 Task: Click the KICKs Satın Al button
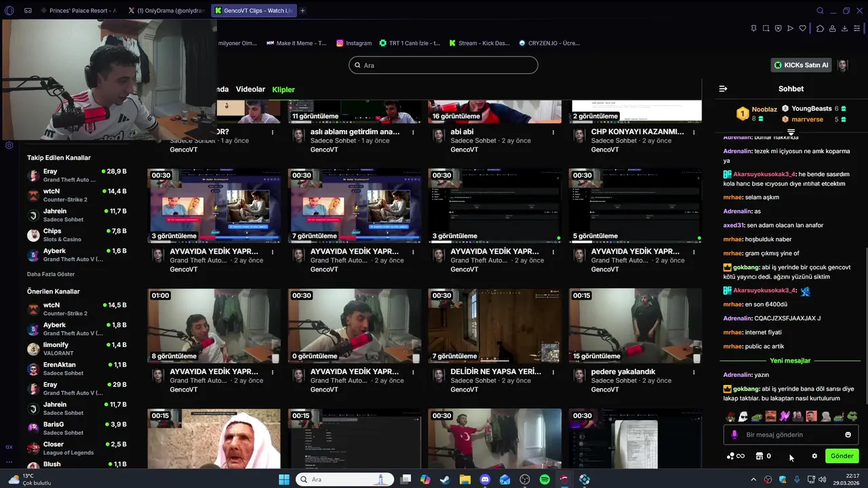(802, 65)
